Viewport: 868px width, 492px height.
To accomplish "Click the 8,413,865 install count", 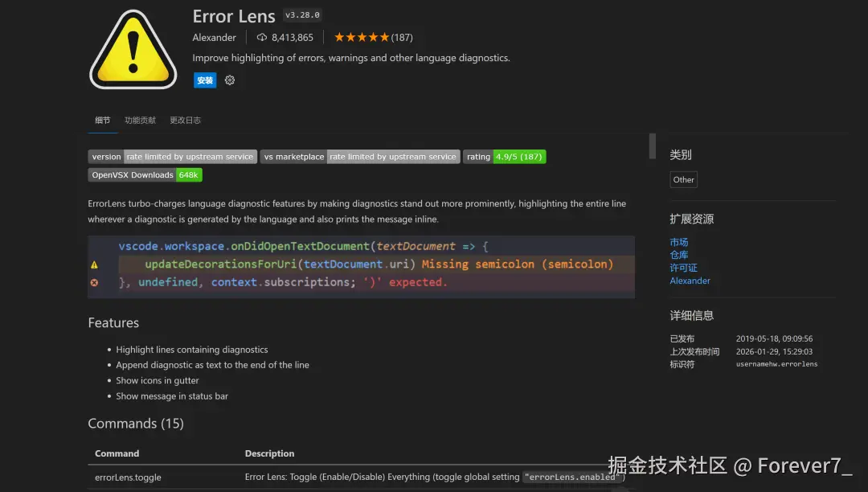I will click(293, 38).
